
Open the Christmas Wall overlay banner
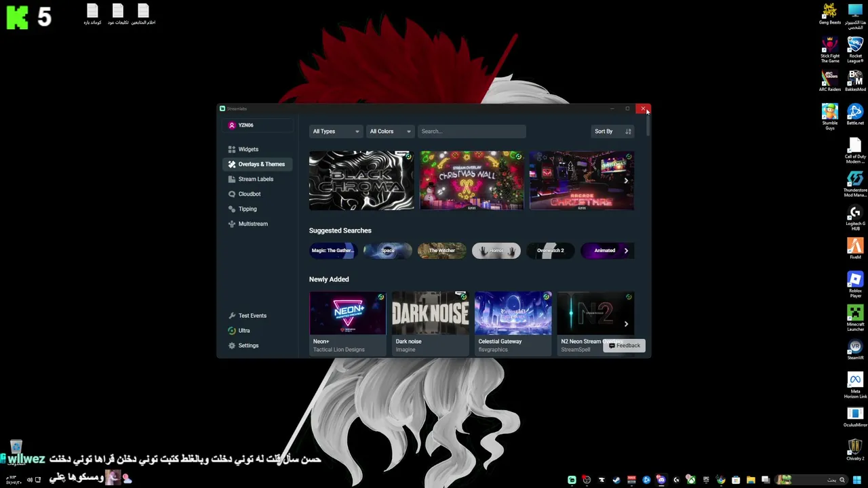pyautogui.click(x=472, y=180)
